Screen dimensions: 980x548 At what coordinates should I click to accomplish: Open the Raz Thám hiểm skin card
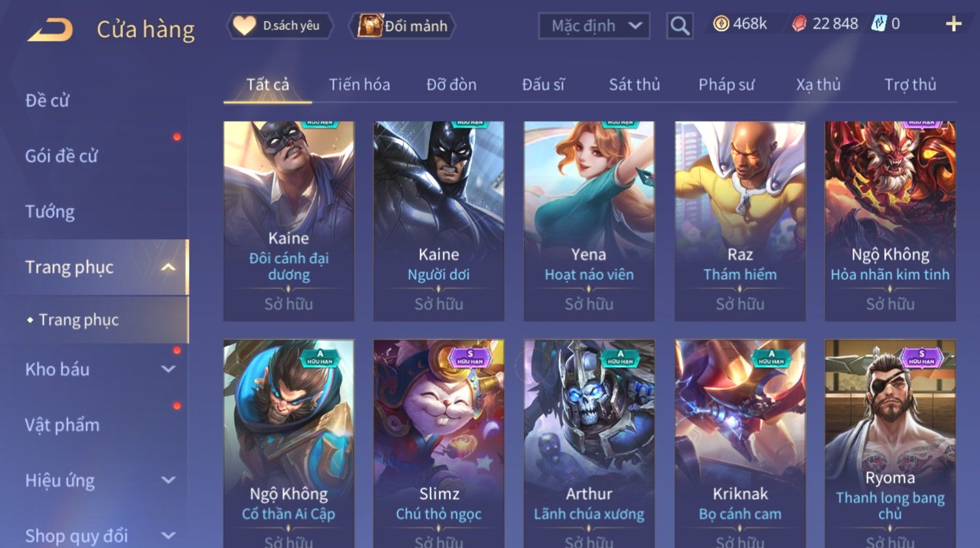point(740,221)
